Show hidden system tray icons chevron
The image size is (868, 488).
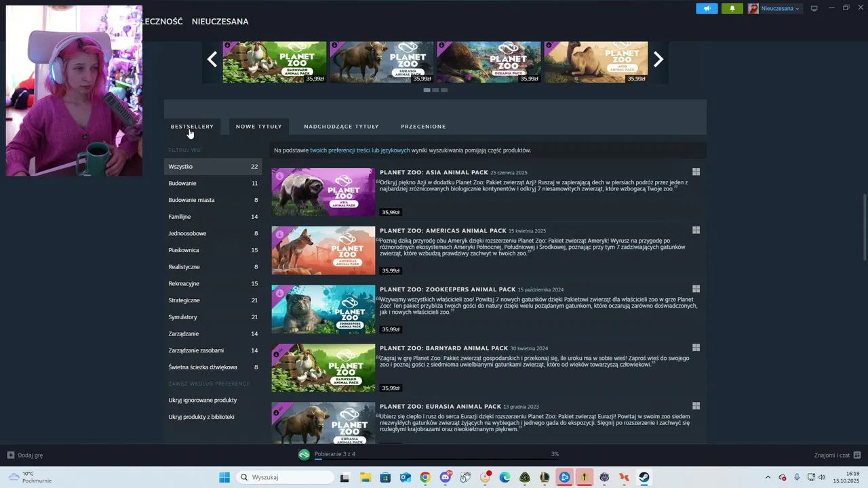[768, 477]
